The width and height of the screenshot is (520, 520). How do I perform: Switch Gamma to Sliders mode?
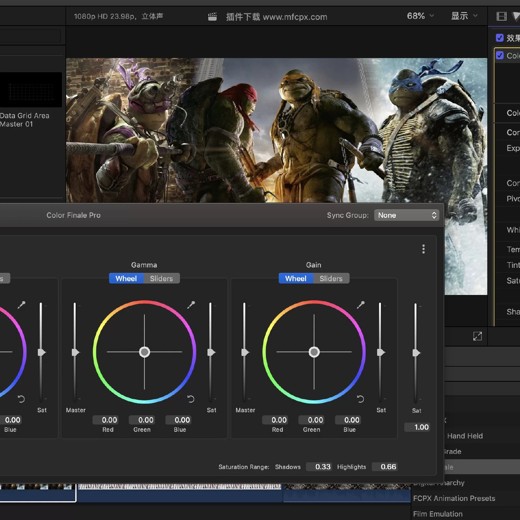click(x=162, y=278)
